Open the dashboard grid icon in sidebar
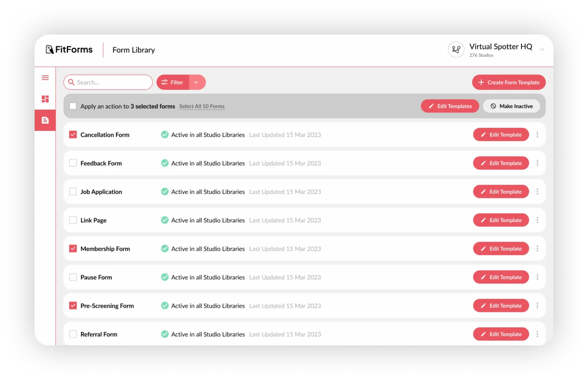Viewport: 588px width, 380px height. 45,99
